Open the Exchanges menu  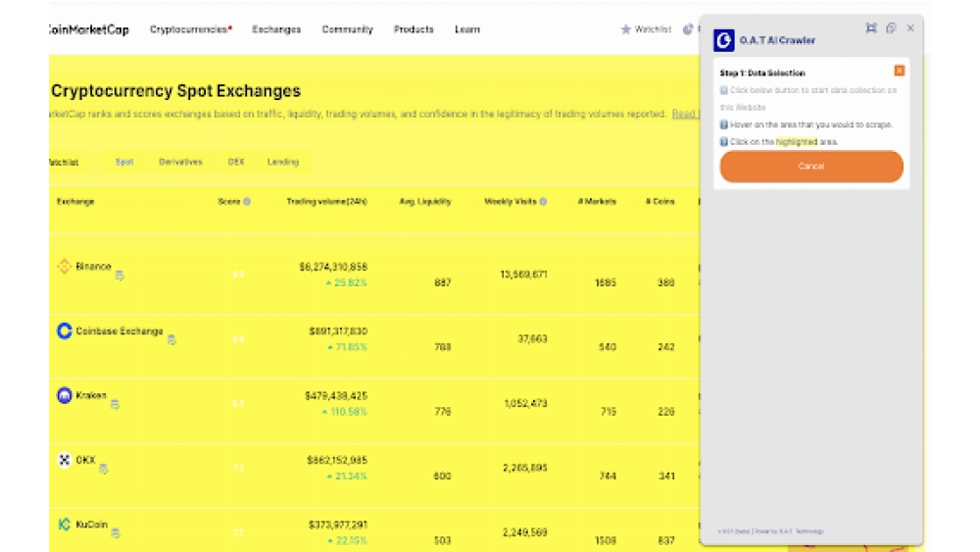pyautogui.click(x=276, y=29)
